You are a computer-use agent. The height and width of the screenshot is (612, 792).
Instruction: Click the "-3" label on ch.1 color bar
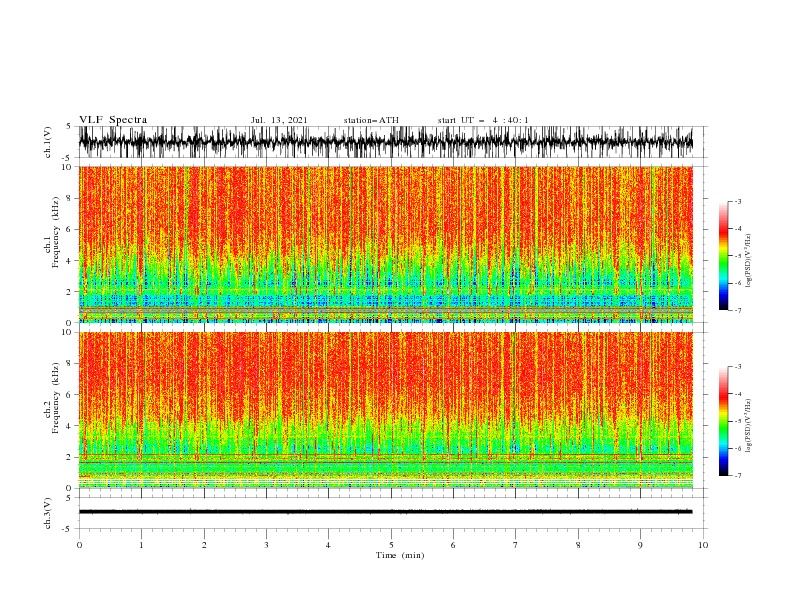738,201
